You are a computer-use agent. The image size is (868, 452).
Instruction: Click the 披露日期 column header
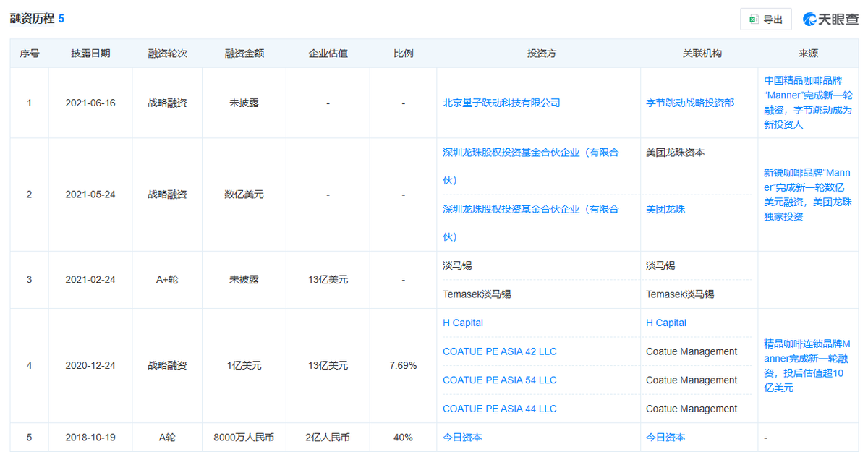(x=90, y=54)
